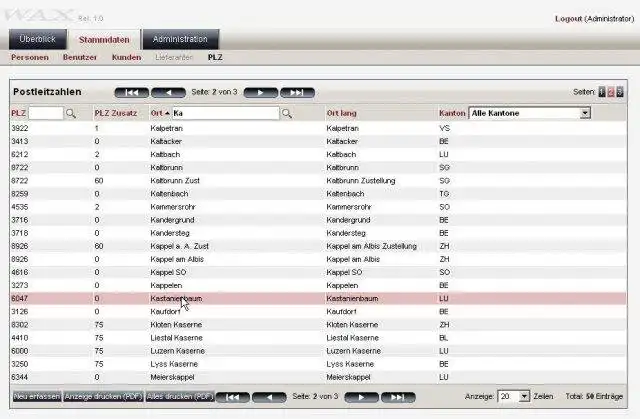Jump to page 2 in Seiten selector
640x419 pixels.
tap(611, 92)
